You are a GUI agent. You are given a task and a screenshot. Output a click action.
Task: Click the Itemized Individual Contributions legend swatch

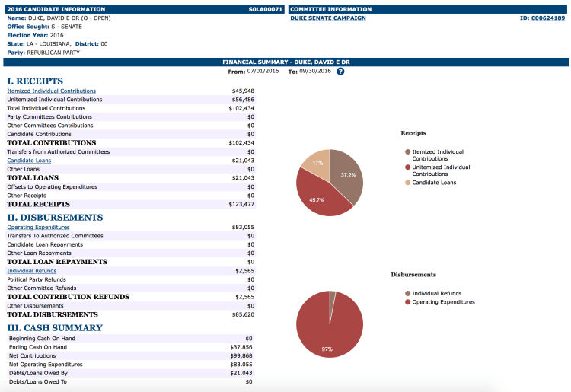coord(408,152)
